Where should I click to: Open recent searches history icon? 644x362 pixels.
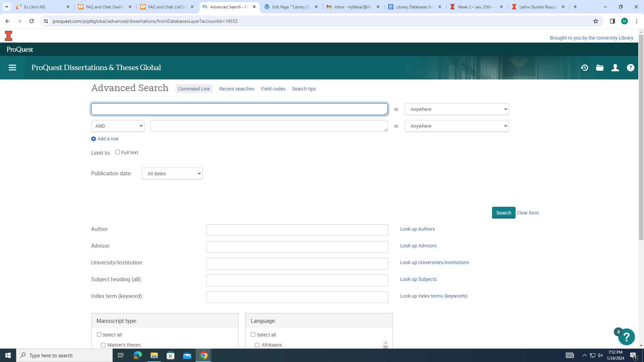point(585,68)
